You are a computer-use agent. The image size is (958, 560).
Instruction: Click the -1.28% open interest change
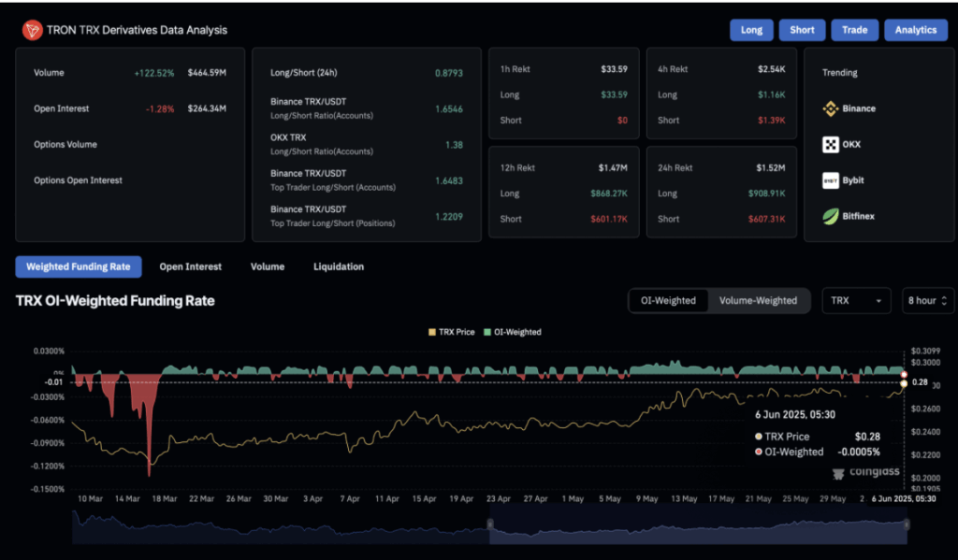(159, 109)
